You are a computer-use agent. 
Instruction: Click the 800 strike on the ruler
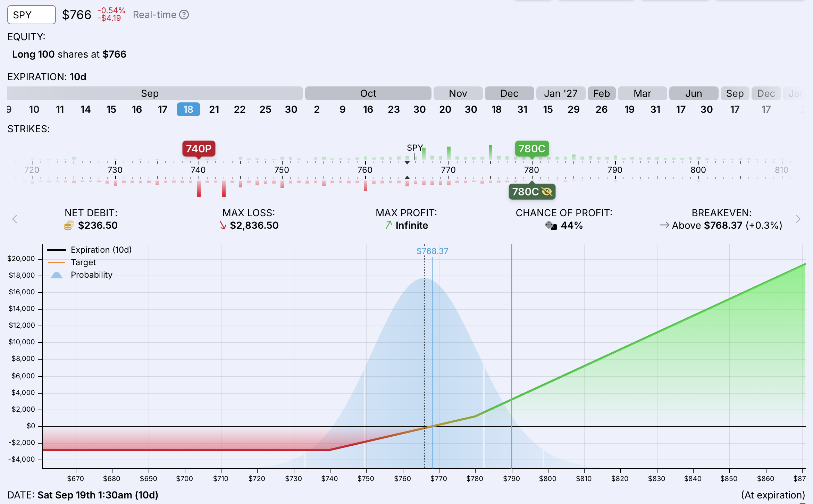(x=698, y=170)
